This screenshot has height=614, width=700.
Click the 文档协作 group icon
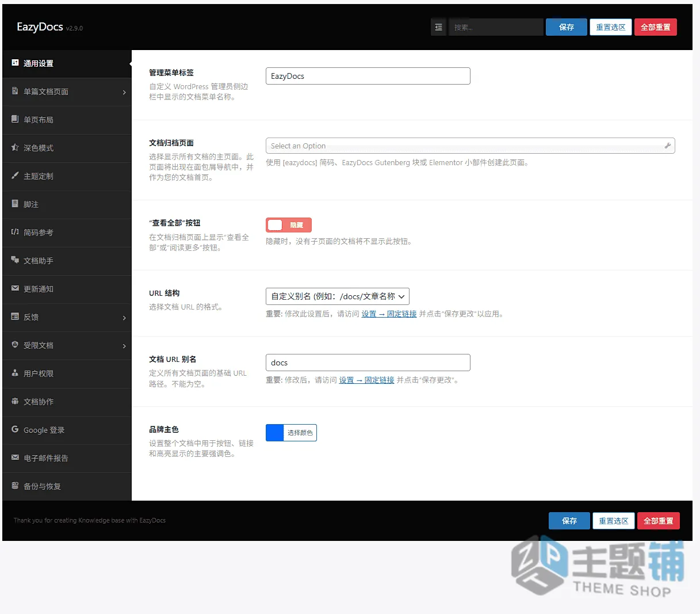[x=15, y=401]
